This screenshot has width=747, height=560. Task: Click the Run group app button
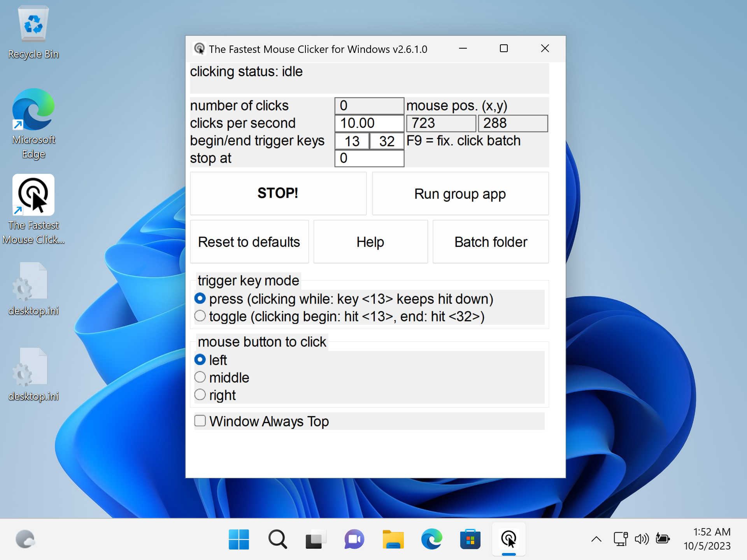click(x=460, y=194)
